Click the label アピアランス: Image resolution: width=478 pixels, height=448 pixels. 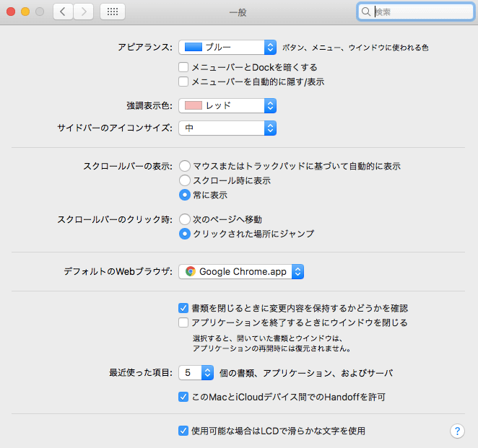[x=145, y=47]
